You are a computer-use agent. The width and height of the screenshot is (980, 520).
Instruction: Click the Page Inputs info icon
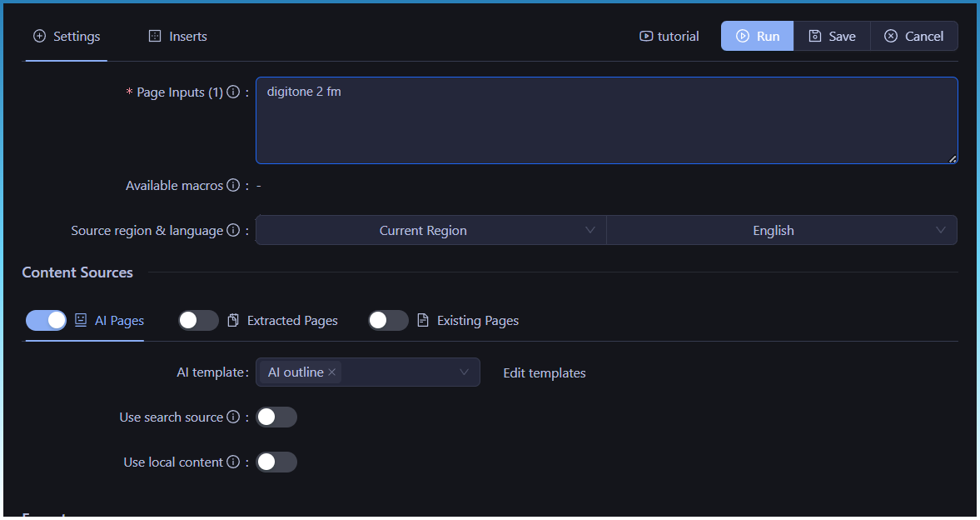(233, 92)
